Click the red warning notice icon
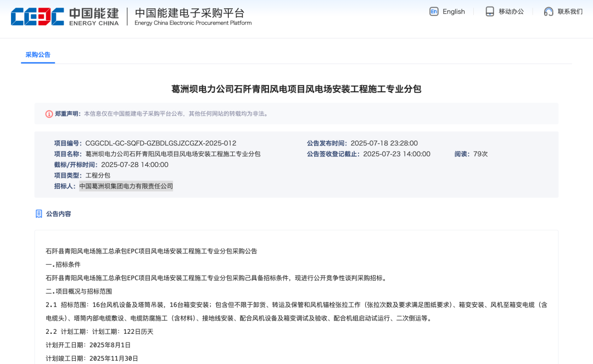The width and height of the screenshot is (593, 364). coord(49,114)
